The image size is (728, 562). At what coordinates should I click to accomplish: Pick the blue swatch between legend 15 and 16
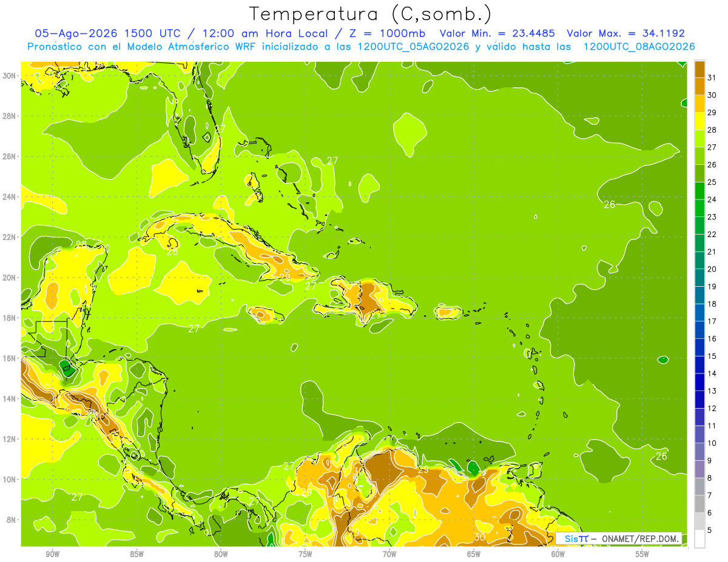click(x=699, y=347)
